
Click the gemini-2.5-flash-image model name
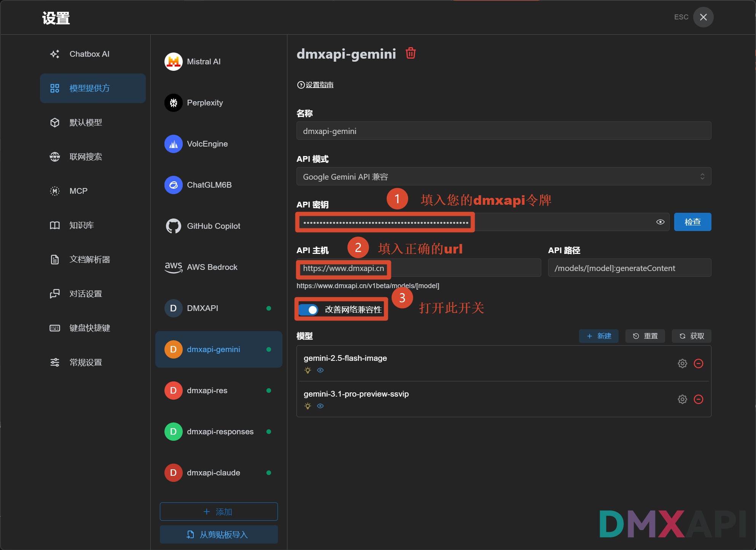pos(345,358)
